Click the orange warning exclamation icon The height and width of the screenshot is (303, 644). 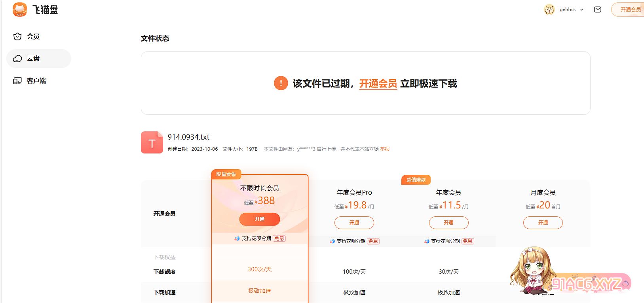pyautogui.click(x=281, y=83)
